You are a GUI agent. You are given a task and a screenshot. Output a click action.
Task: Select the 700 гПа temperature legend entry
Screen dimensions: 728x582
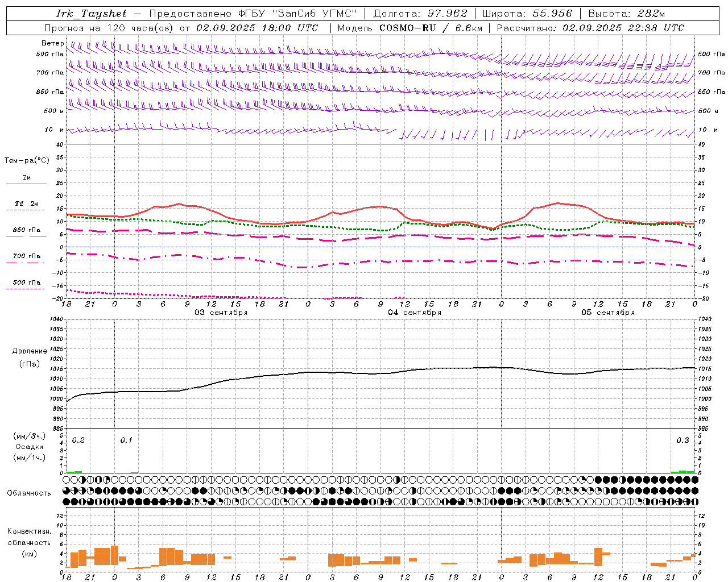pyautogui.click(x=27, y=256)
